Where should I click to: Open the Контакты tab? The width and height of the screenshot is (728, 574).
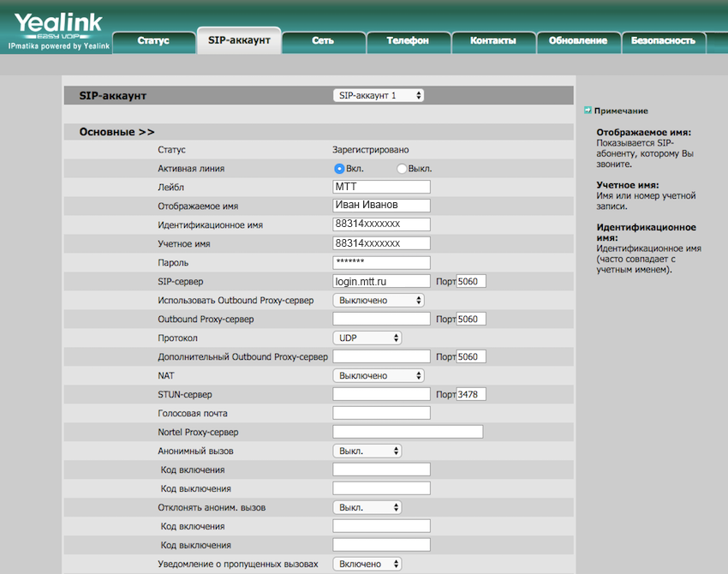pyautogui.click(x=493, y=41)
